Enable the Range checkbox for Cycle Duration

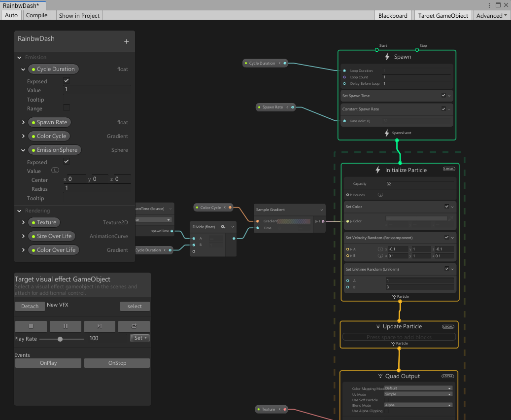click(x=67, y=107)
